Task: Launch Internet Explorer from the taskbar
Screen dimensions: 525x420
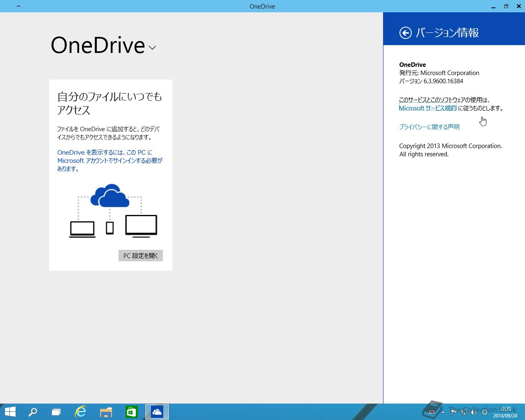Action: pyautogui.click(x=81, y=412)
